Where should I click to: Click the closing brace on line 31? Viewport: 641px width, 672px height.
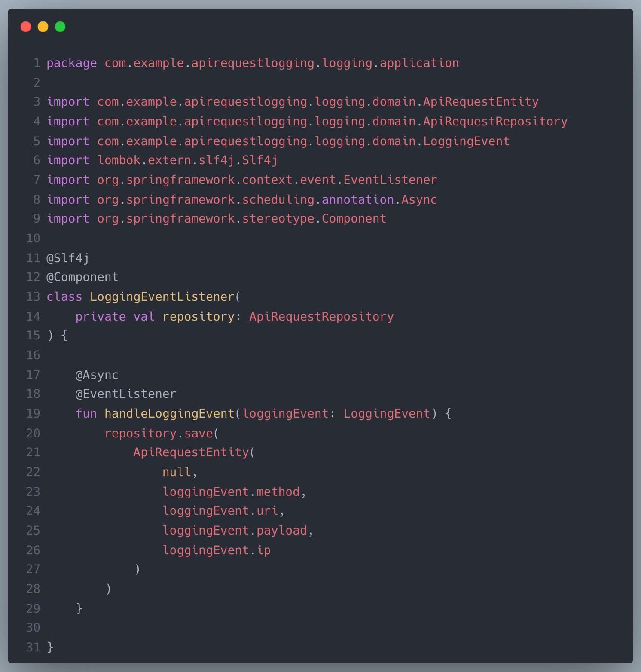click(x=50, y=647)
